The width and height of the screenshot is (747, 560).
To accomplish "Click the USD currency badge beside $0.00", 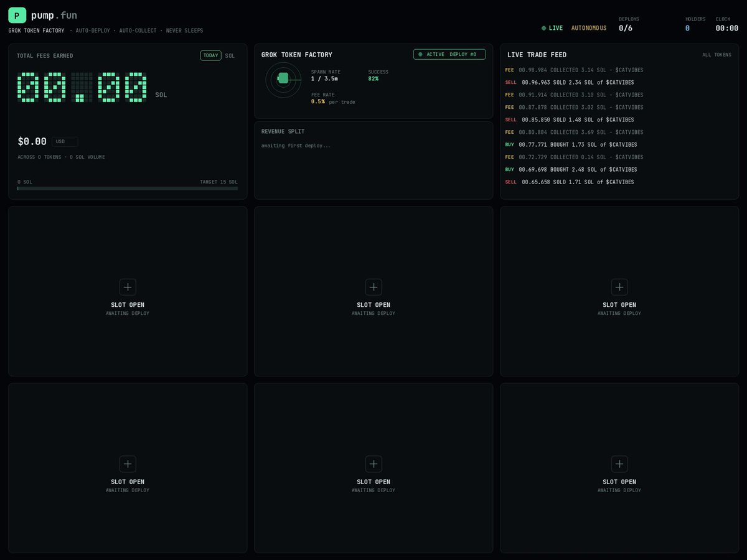I will pos(65,141).
